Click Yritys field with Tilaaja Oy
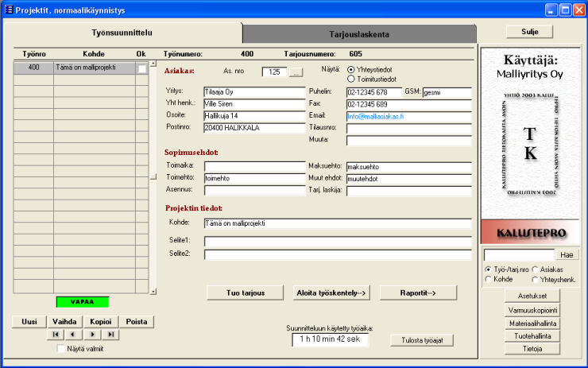 click(x=254, y=92)
